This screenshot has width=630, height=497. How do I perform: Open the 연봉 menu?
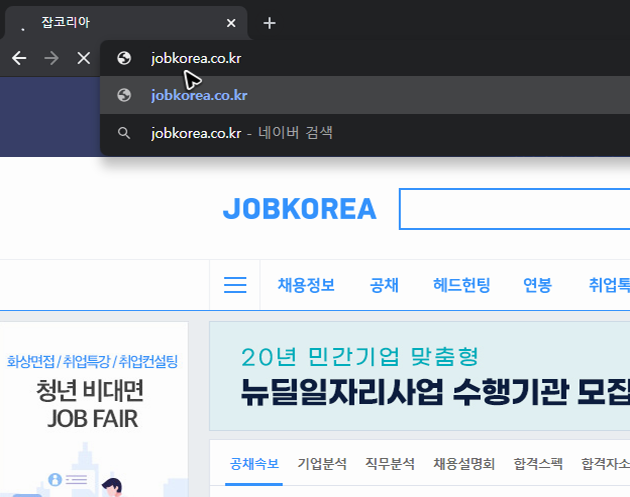coord(537,285)
